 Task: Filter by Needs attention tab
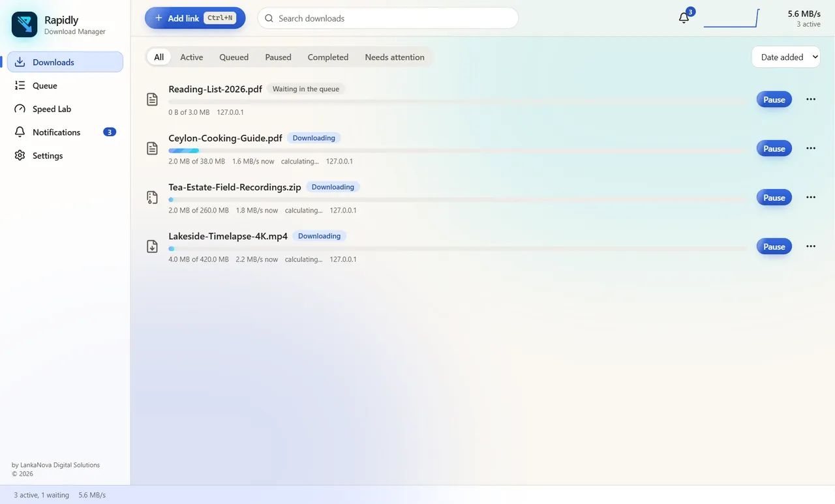pos(395,57)
